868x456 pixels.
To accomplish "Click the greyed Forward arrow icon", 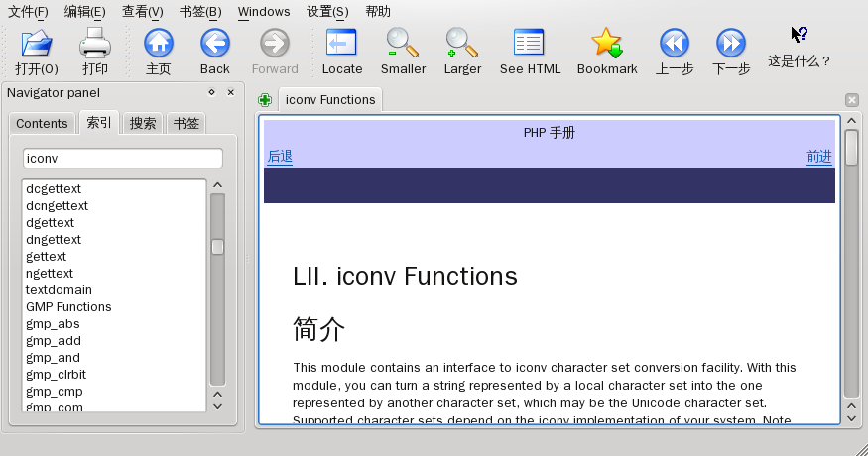I will (275, 44).
